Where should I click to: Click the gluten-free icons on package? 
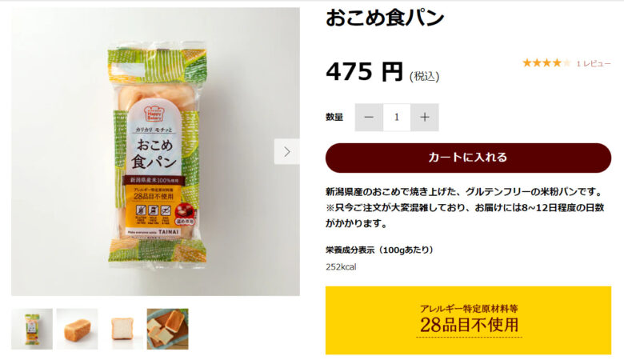pyautogui.click(x=154, y=214)
